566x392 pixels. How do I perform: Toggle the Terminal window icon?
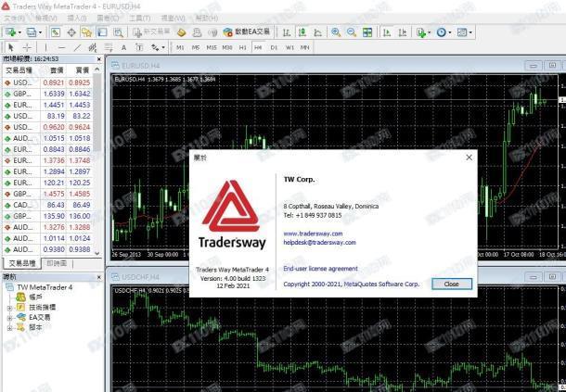[x=102, y=32]
